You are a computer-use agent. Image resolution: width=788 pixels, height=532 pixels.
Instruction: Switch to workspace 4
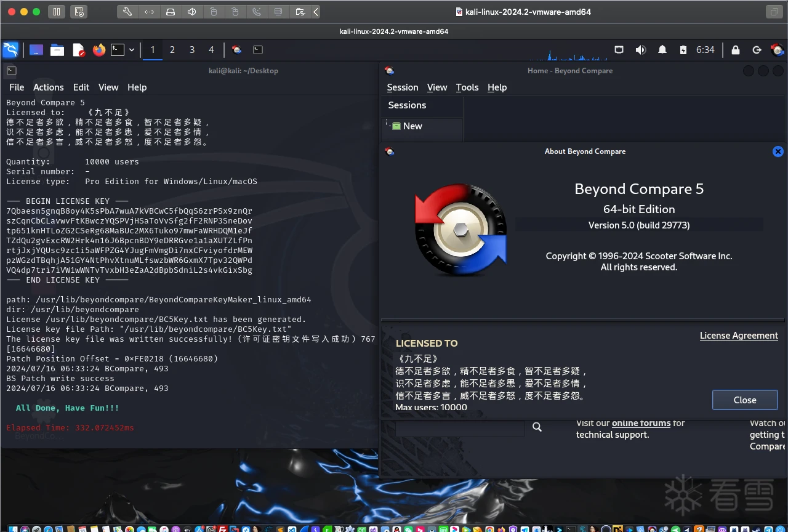(x=211, y=50)
